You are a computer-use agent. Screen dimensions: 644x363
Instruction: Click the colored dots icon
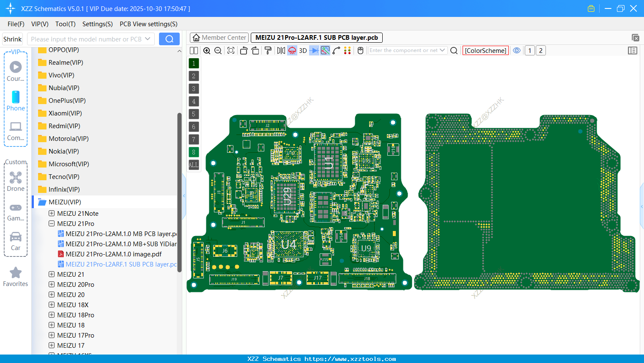point(347,50)
